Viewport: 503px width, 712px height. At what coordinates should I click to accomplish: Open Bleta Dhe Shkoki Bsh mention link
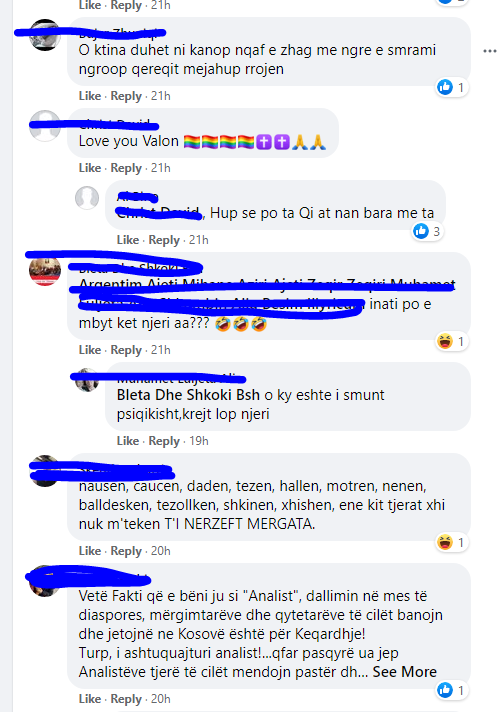click(x=188, y=395)
